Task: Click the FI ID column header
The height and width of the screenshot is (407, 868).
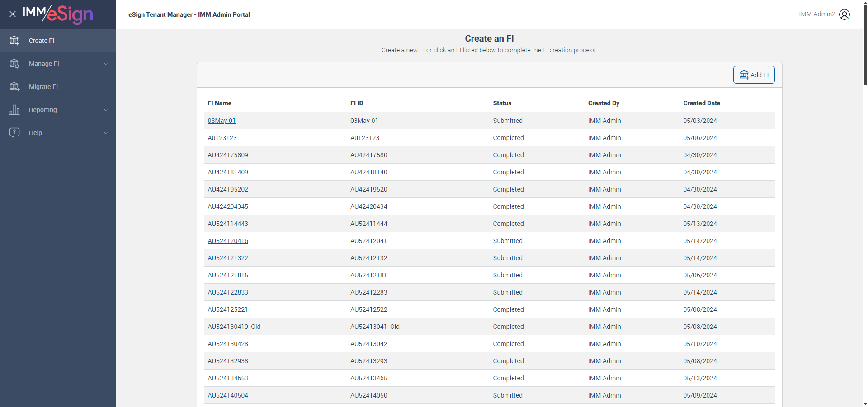Action: point(357,103)
